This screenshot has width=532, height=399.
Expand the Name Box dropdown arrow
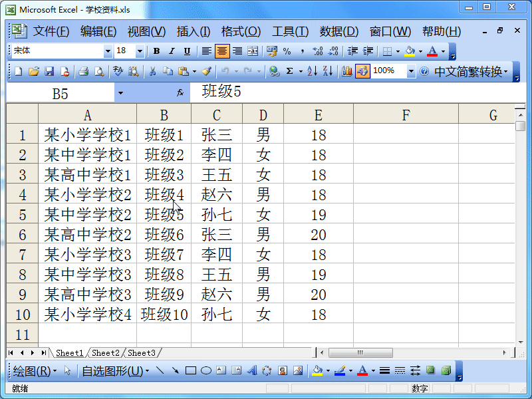tap(120, 93)
